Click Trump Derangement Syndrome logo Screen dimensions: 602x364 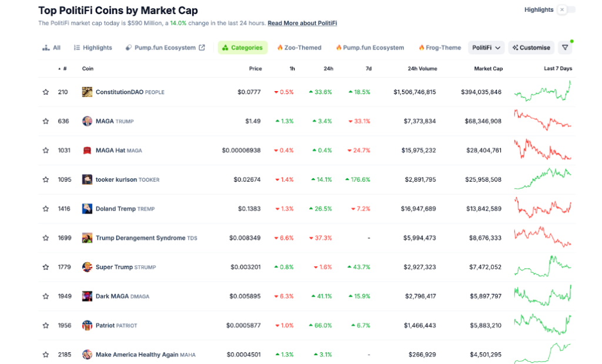[x=87, y=238]
